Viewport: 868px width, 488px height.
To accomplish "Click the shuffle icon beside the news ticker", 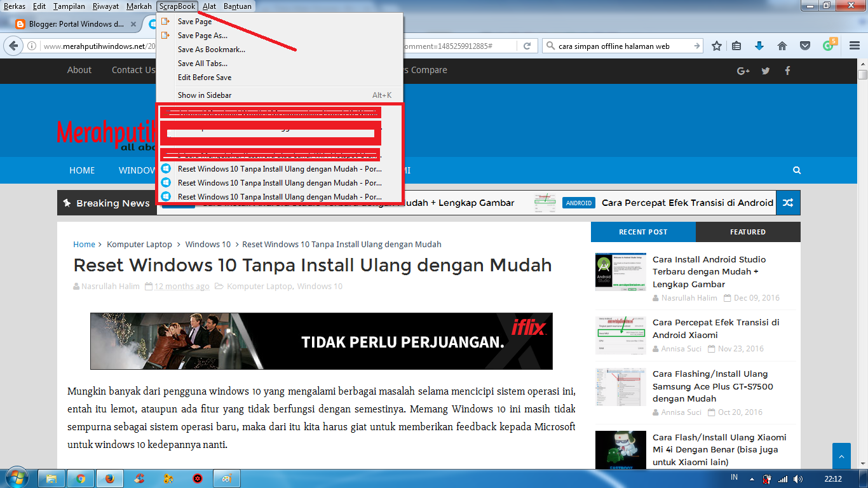I will pos(788,203).
